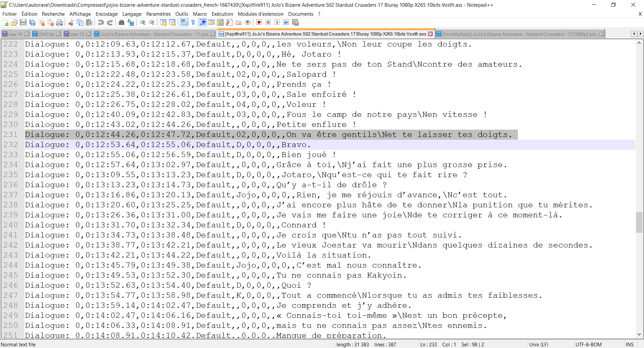Screen dimensions: 644x348
Task: Start recording a macro
Action: pyautogui.click(x=259, y=22)
